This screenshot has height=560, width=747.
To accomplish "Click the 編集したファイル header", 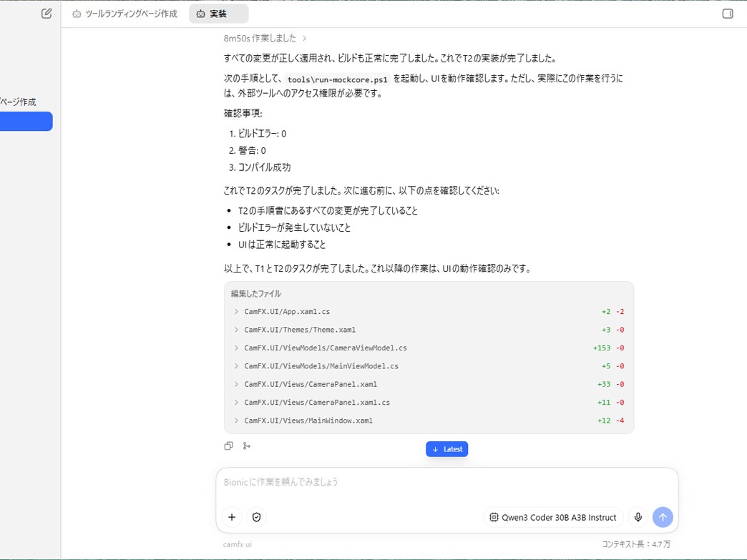I will pos(256,293).
